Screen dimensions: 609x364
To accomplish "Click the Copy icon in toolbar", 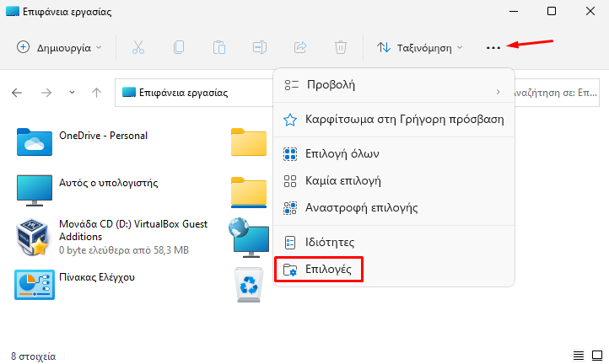I will [179, 47].
